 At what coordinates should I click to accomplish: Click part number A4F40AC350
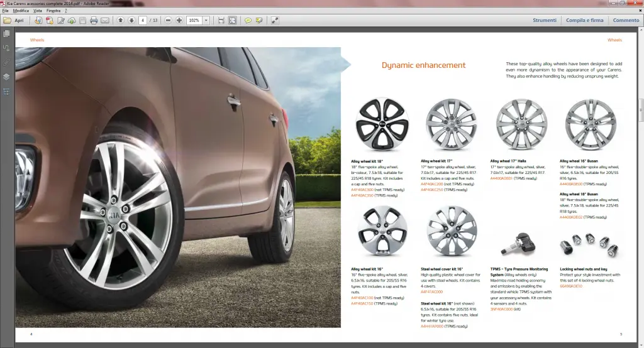click(x=362, y=196)
